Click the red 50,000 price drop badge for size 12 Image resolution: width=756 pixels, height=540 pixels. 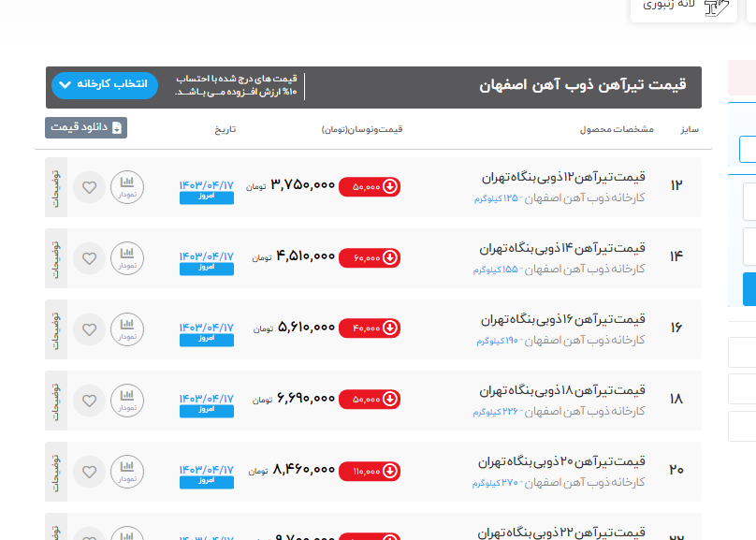tap(370, 186)
